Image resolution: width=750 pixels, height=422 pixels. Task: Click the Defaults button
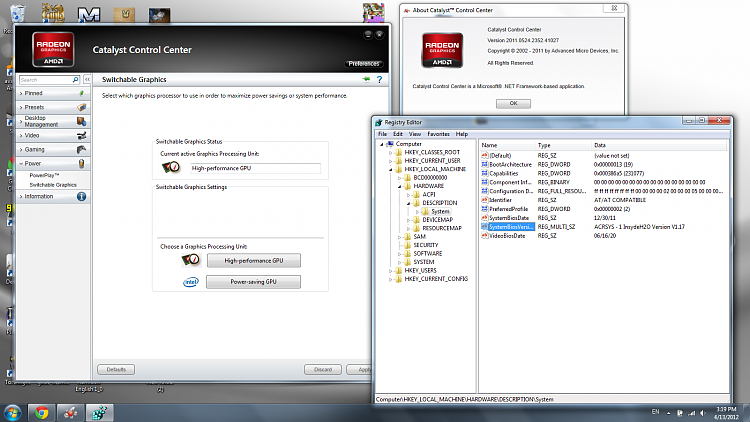pos(116,369)
